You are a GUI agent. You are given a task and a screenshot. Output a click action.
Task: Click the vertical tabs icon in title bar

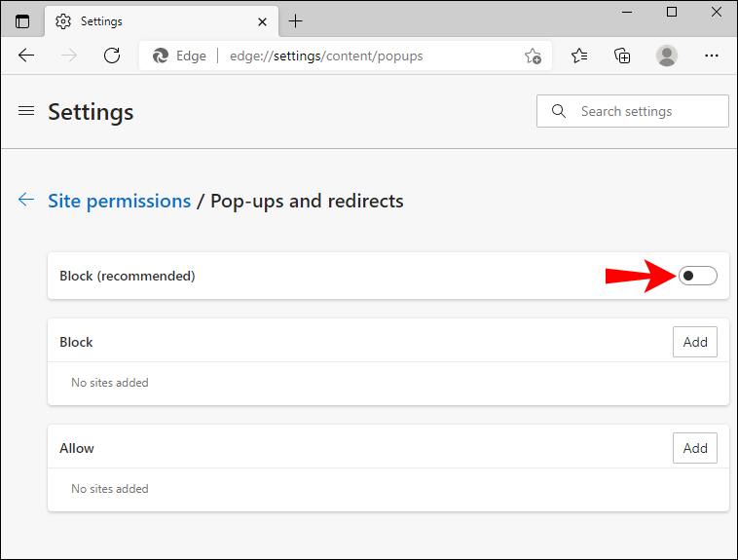[x=22, y=20]
